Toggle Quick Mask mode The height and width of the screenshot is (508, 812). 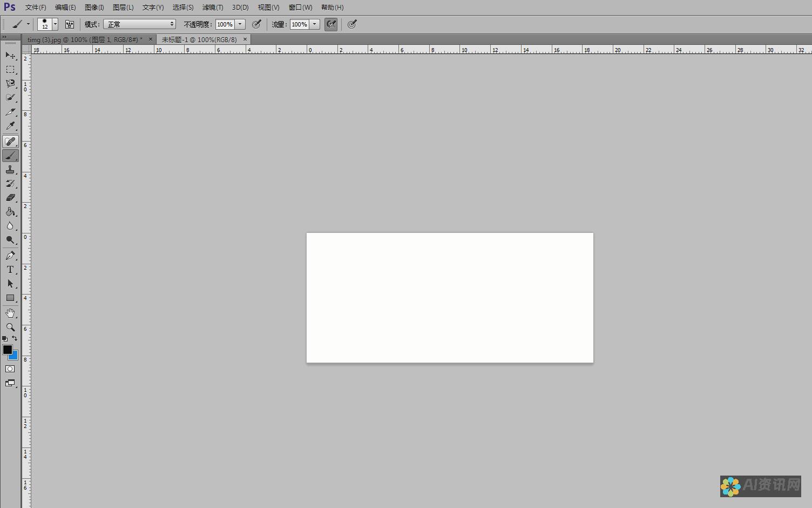(10, 369)
